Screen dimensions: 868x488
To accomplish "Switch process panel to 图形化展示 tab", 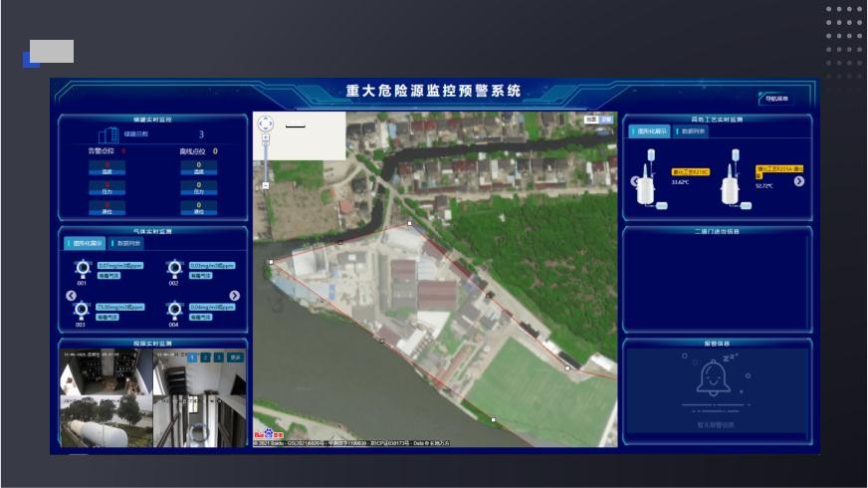I will pos(649,131).
